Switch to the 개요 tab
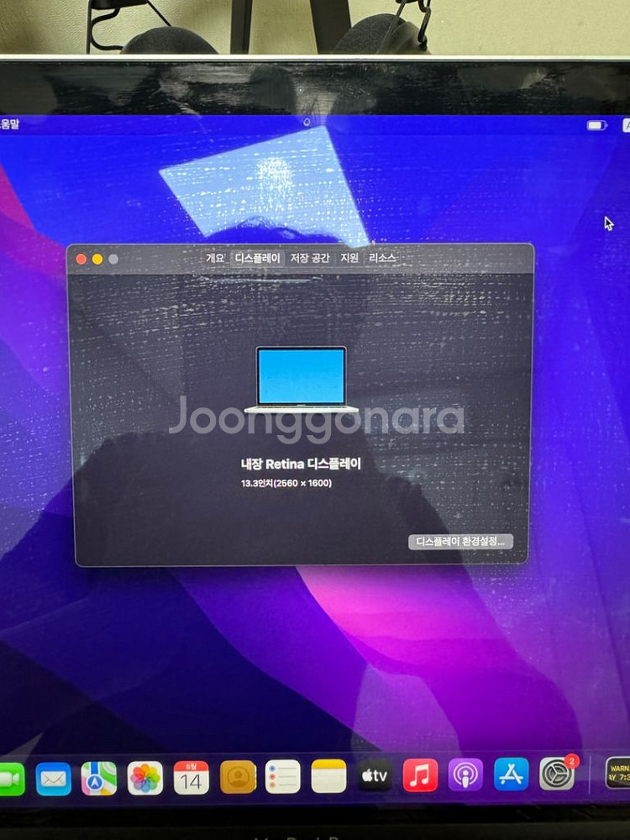 tap(215, 258)
